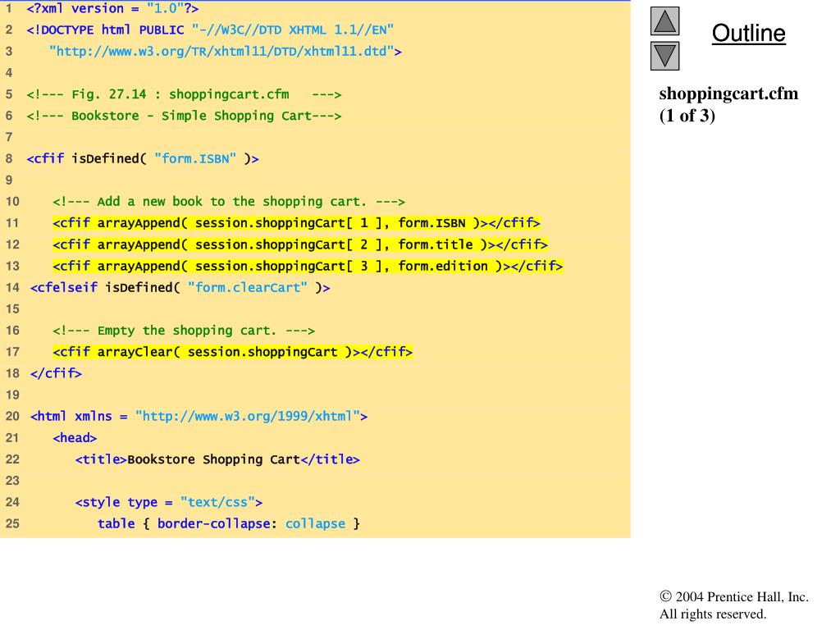Image resolution: width=840 pixels, height=630 pixels.
Task: Click the "(1 of 3)" page indicator
Action: [x=687, y=115]
